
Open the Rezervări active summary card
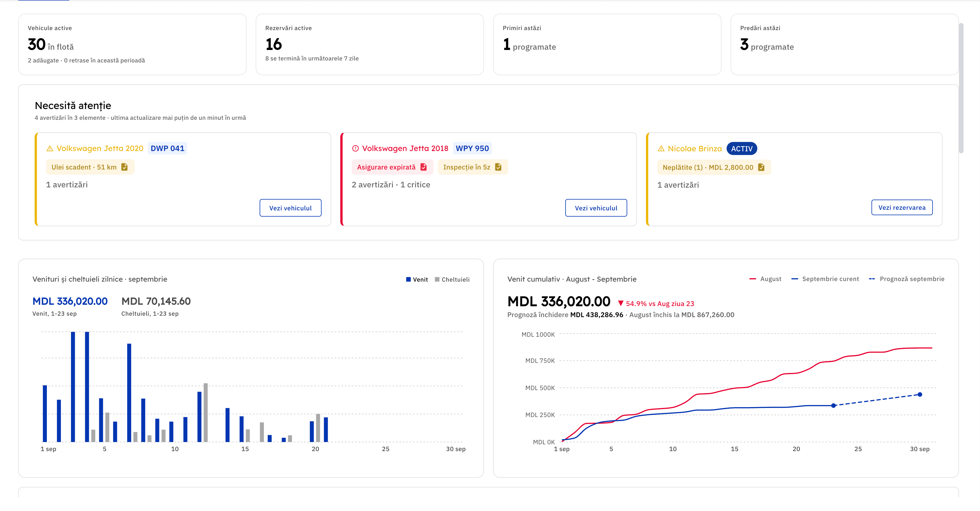370,45
